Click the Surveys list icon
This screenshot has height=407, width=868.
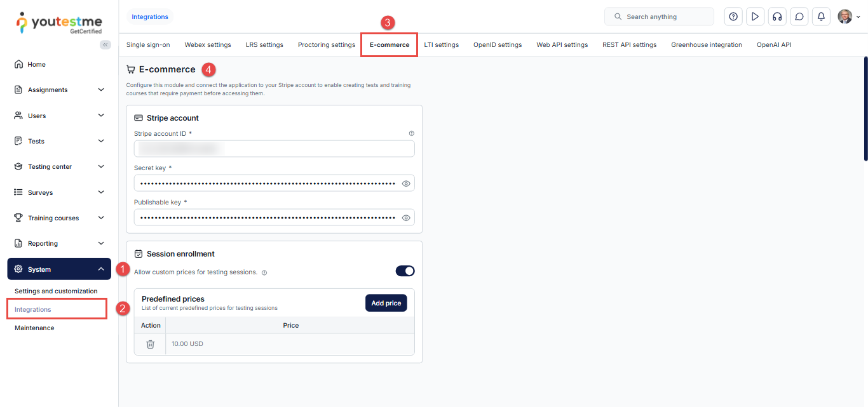[x=18, y=192]
